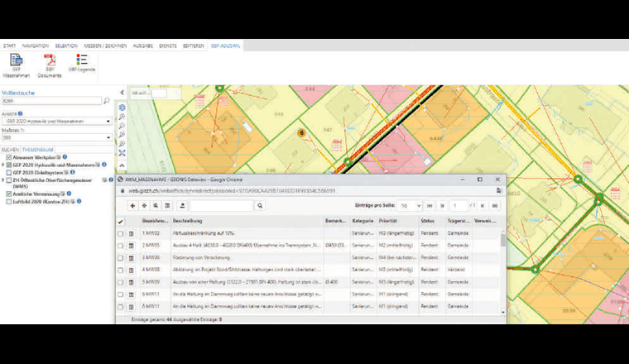629x364 pixels.
Task: Open the NAVIGATION ribbon tab
Action: pyautogui.click(x=36, y=46)
